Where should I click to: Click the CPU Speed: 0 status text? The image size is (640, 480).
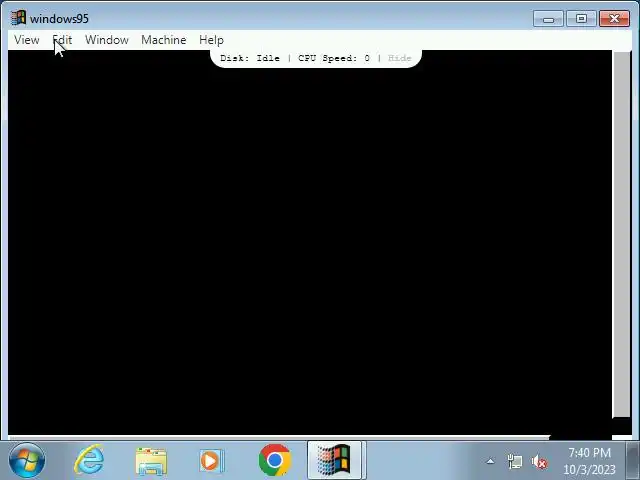(334, 58)
